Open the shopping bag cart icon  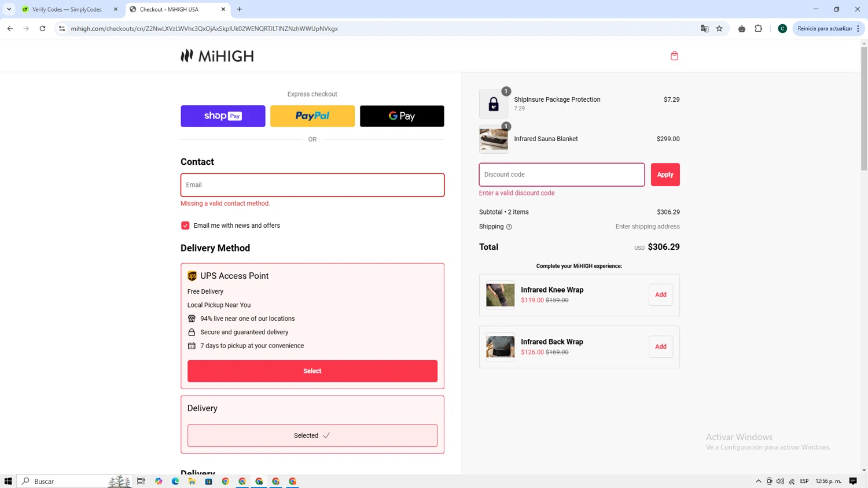(674, 56)
